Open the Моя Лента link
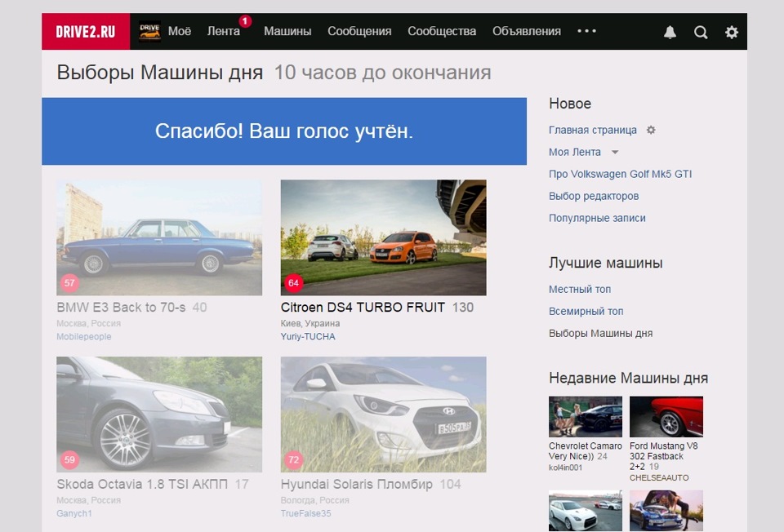Screen dimensions: 784x532 pos(575,152)
